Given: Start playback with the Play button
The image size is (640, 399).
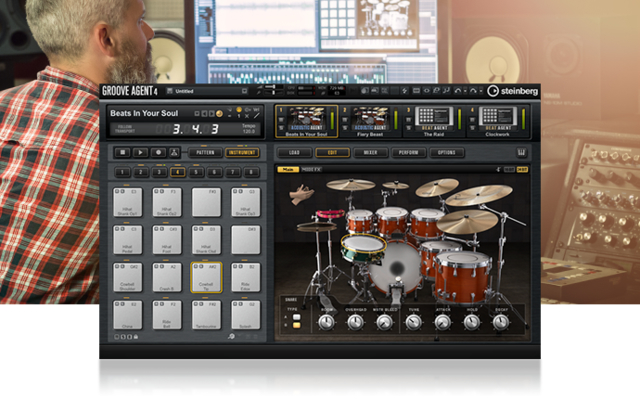Looking at the screenshot, I should tap(140, 153).
